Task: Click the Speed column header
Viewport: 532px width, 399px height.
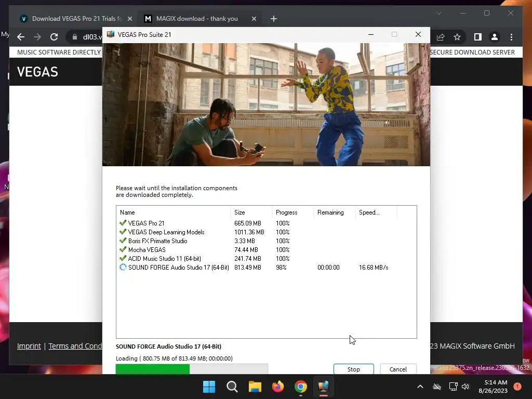Action: point(376,212)
